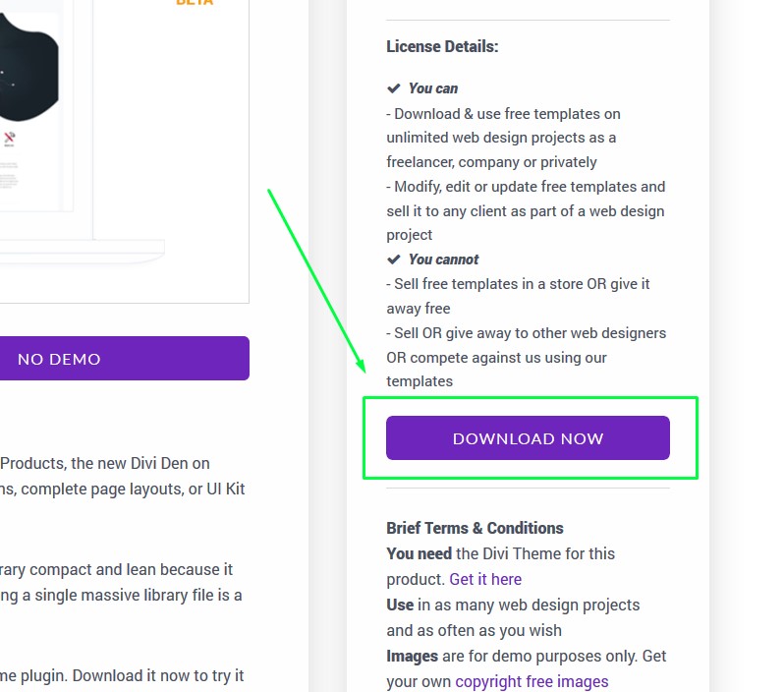This screenshot has height=692, width=784.
Task: Click the "License Details:" heading
Action: pyautogui.click(x=442, y=46)
